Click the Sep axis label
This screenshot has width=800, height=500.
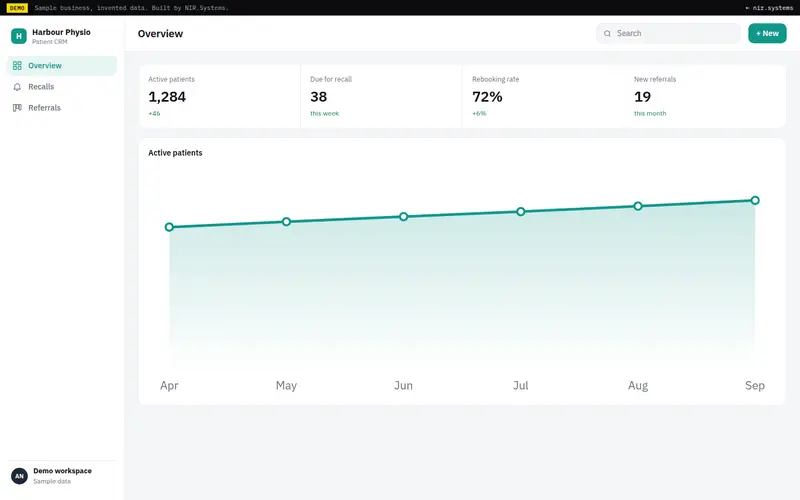(755, 385)
